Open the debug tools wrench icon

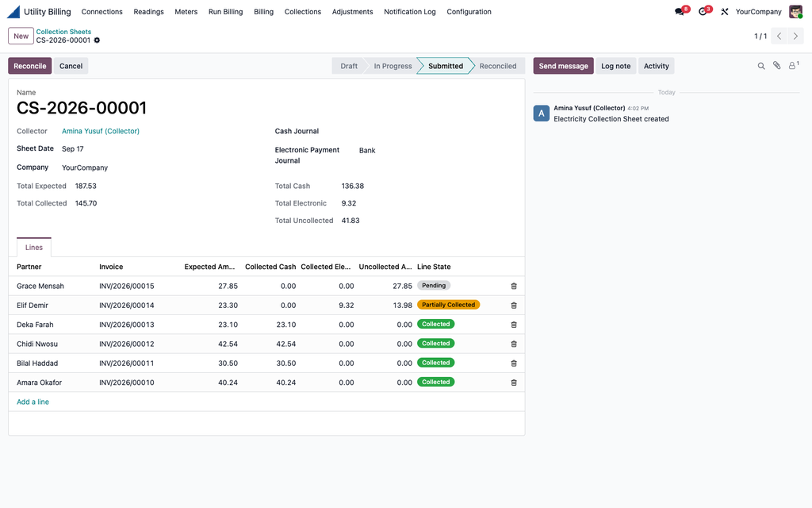pyautogui.click(x=725, y=11)
